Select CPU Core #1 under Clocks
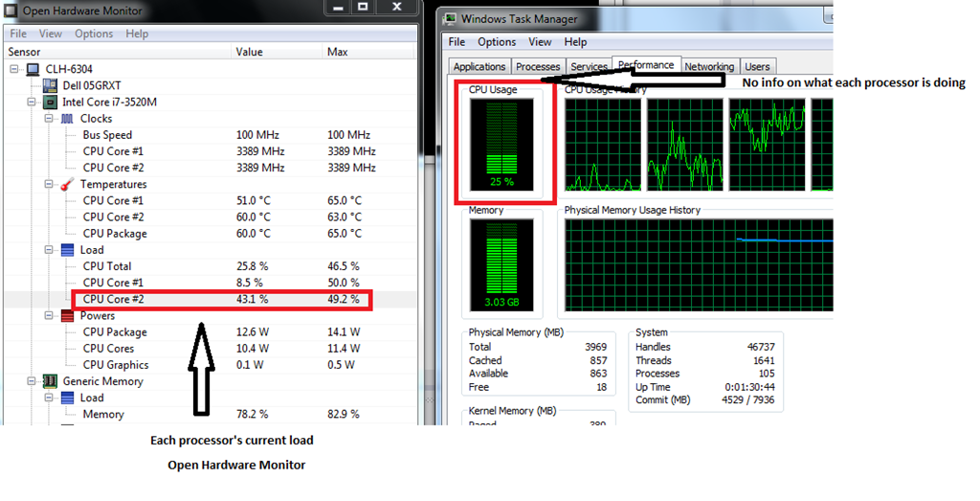The width and height of the screenshot is (980, 501). point(210,151)
